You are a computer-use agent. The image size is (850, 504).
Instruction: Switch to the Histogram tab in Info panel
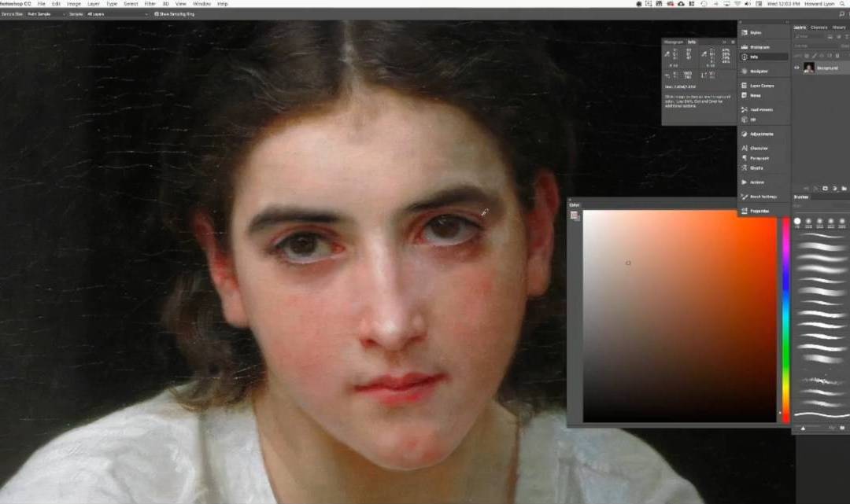(673, 42)
